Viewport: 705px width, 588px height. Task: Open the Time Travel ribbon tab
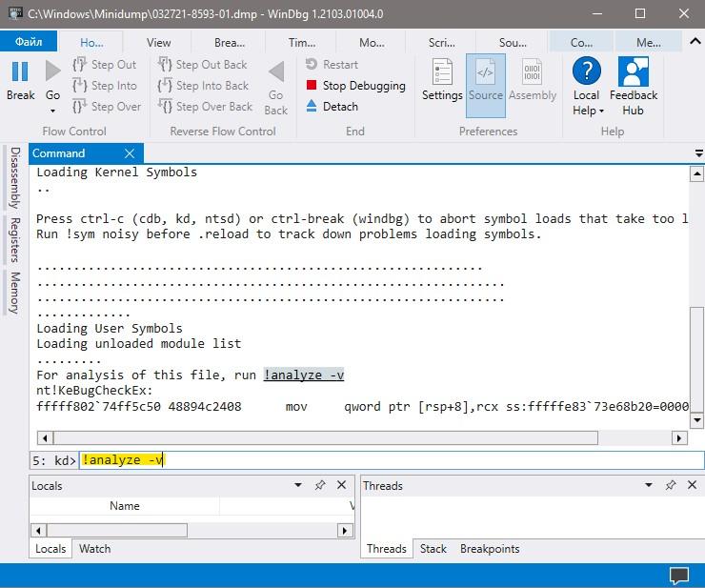tap(302, 43)
